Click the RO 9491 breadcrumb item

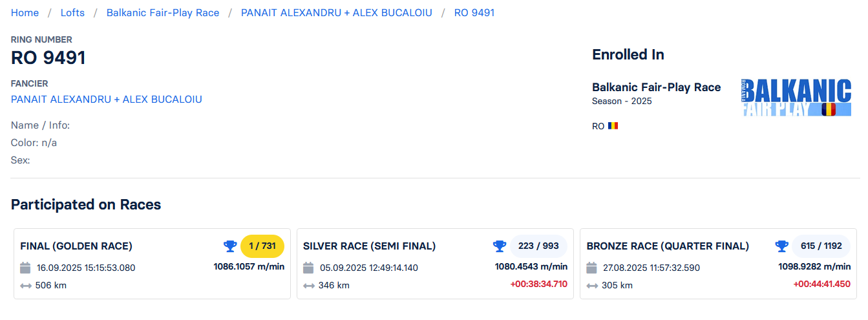(474, 13)
